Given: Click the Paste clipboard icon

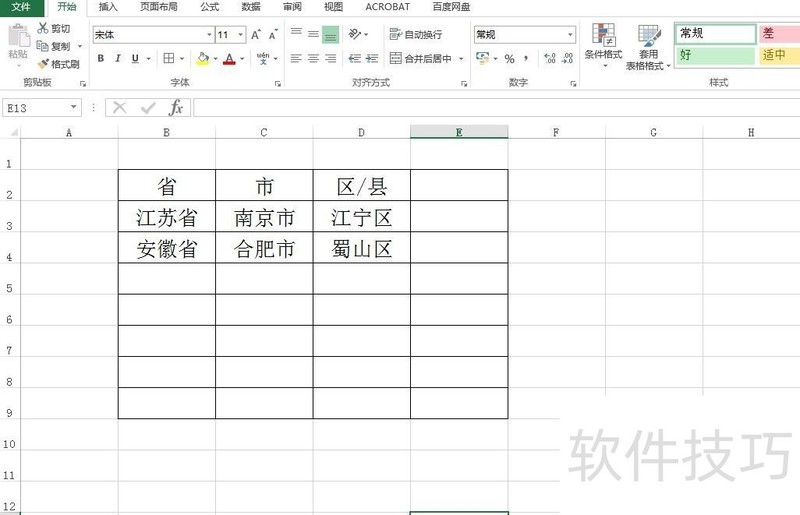Looking at the screenshot, I should click(18, 36).
